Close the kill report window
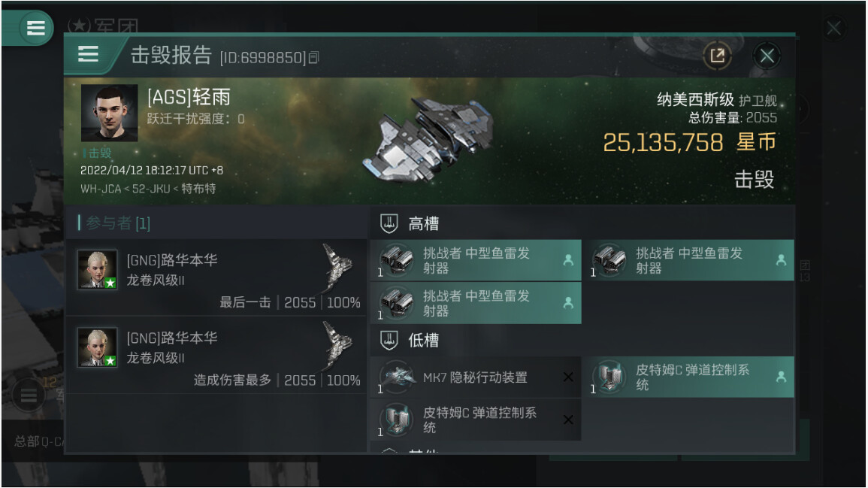Image resolution: width=868 pixels, height=488 pixels. tap(767, 56)
